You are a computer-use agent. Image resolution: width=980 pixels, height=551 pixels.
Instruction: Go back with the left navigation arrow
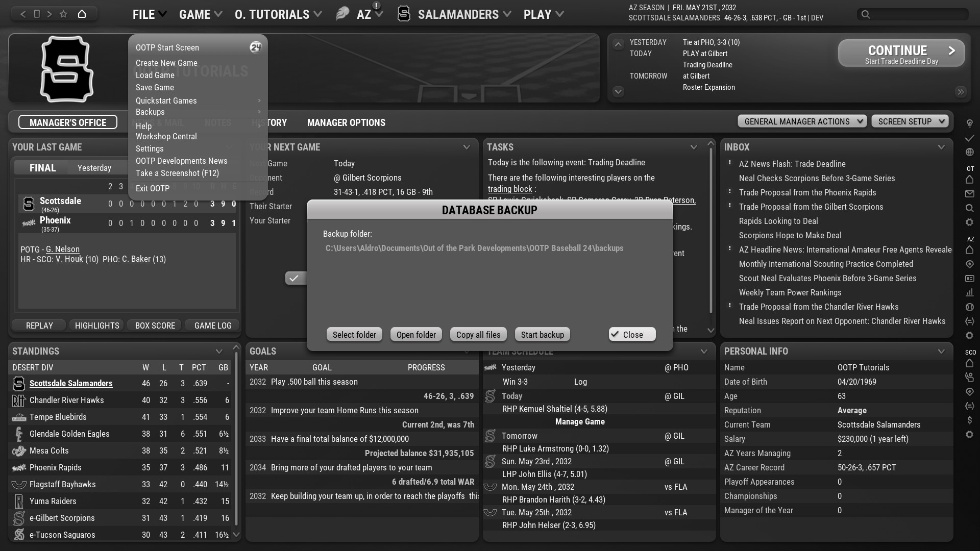coord(23,14)
